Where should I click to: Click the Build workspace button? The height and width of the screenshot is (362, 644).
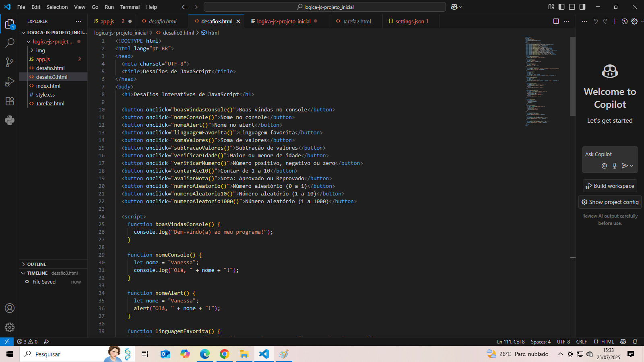click(610, 186)
